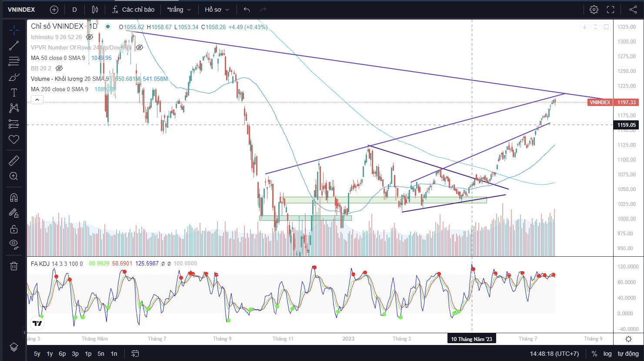Open timezone menu showing 14:48:18 (UTC+7)

tap(554, 354)
